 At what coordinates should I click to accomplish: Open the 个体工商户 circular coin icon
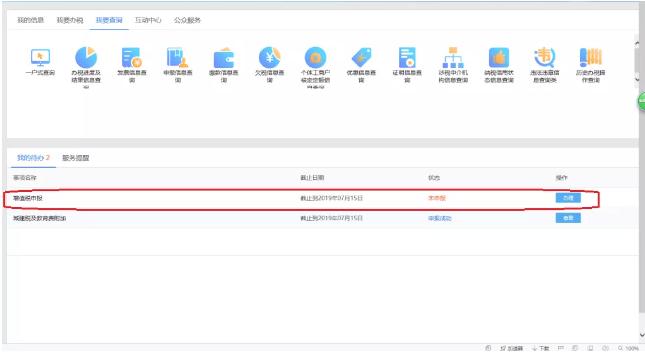point(316,57)
